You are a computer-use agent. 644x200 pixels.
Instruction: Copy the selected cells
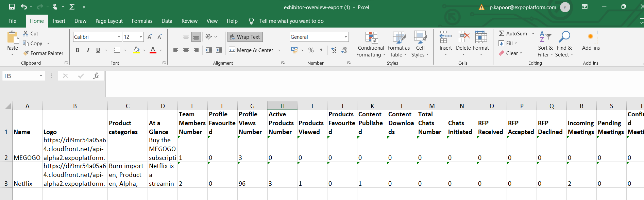click(x=33, y=43)
